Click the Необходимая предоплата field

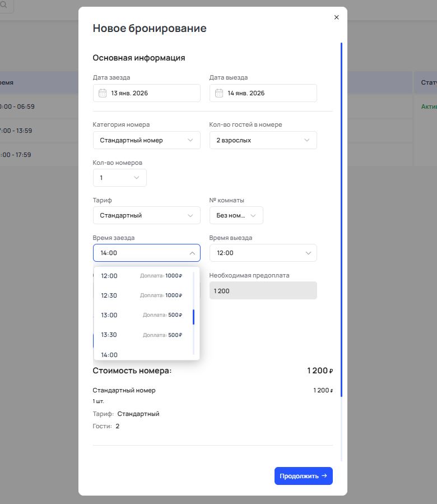click(263, 290)
